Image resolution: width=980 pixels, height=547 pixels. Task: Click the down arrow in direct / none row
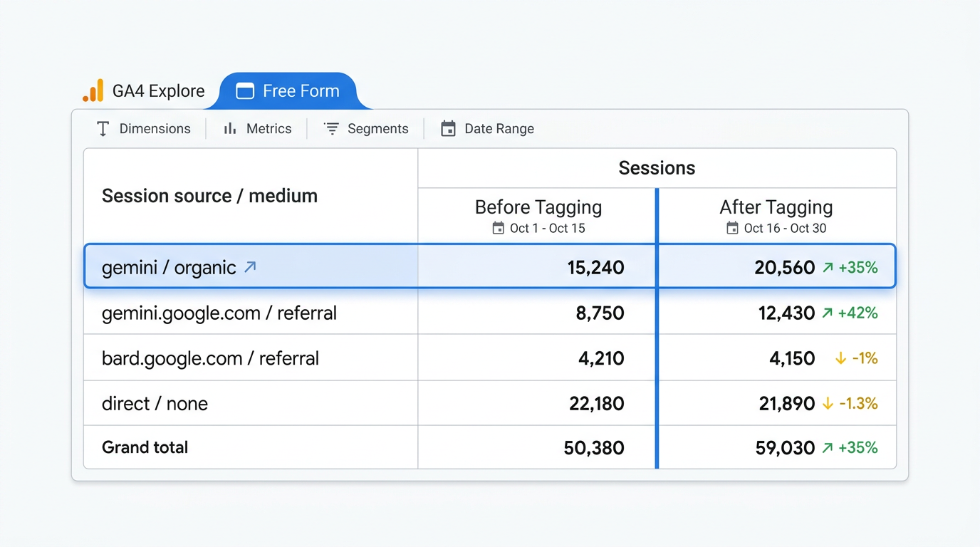pyautogui.click(x=828, y=404)
